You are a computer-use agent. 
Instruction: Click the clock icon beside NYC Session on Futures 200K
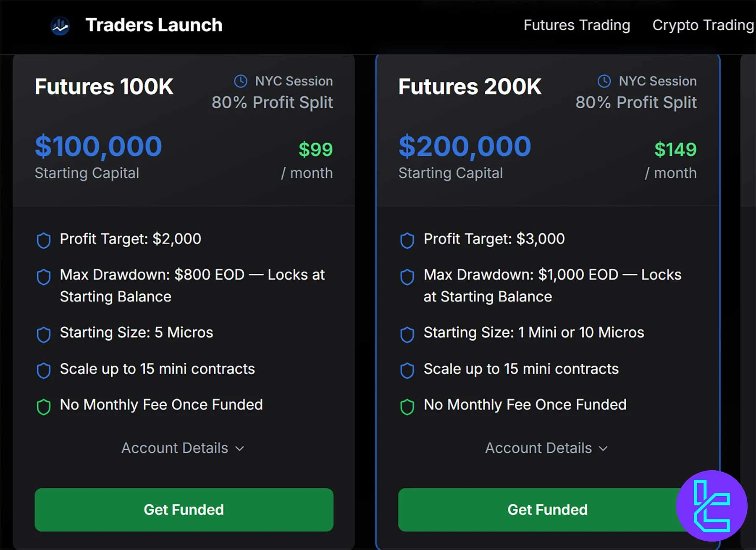click(604, 81)
